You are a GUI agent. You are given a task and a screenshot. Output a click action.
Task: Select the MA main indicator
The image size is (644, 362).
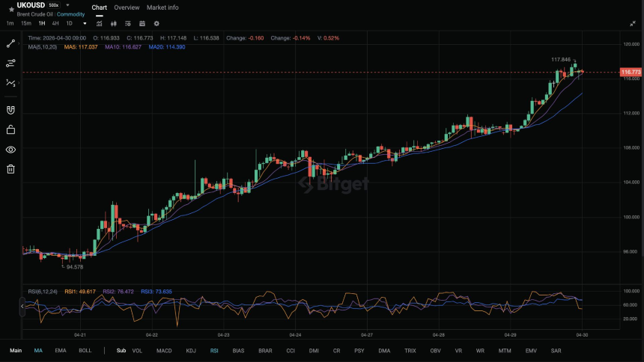(38, 351)
